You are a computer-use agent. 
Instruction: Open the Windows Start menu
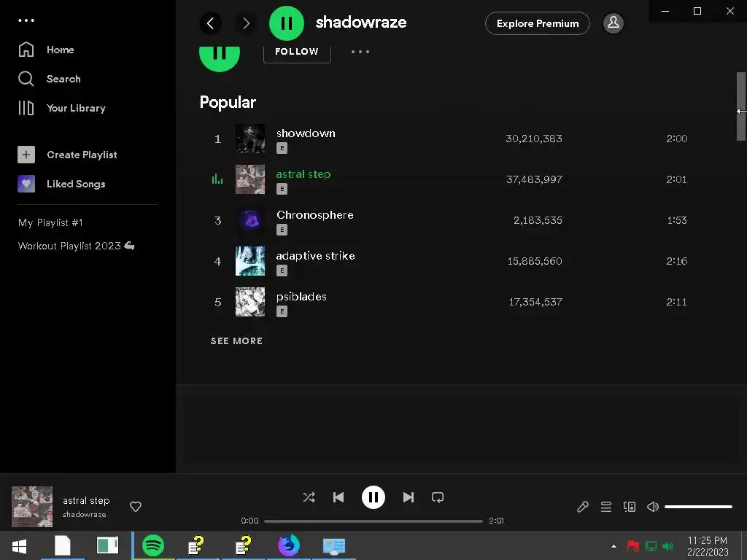pos(19,545)
